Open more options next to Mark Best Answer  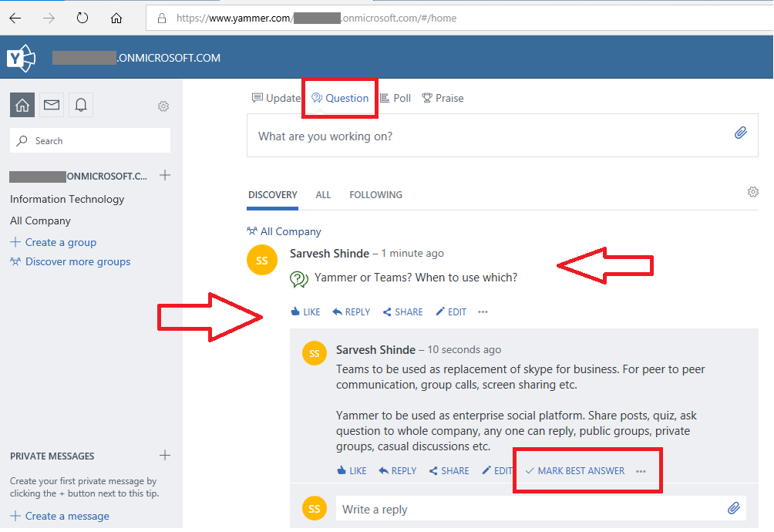[640, 470]
